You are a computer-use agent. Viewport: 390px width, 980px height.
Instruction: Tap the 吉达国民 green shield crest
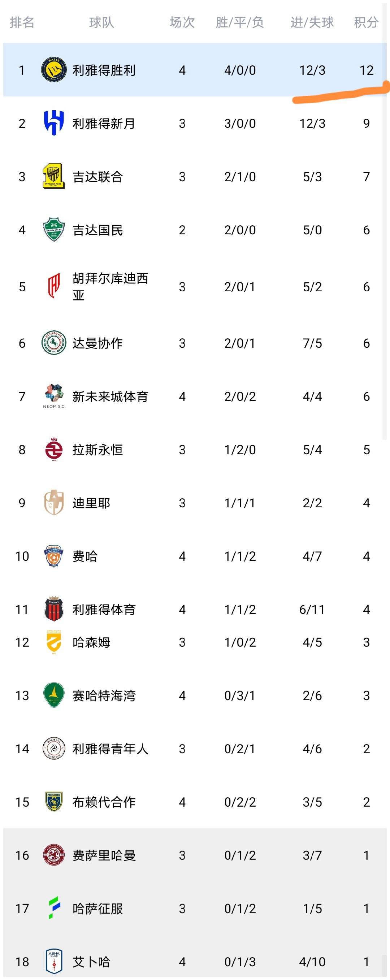coord(54,230)
